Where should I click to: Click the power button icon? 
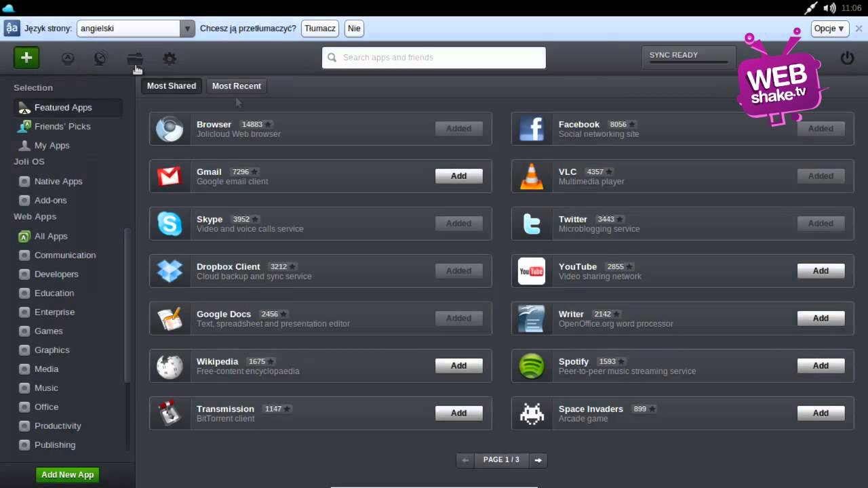click(847, 58)
